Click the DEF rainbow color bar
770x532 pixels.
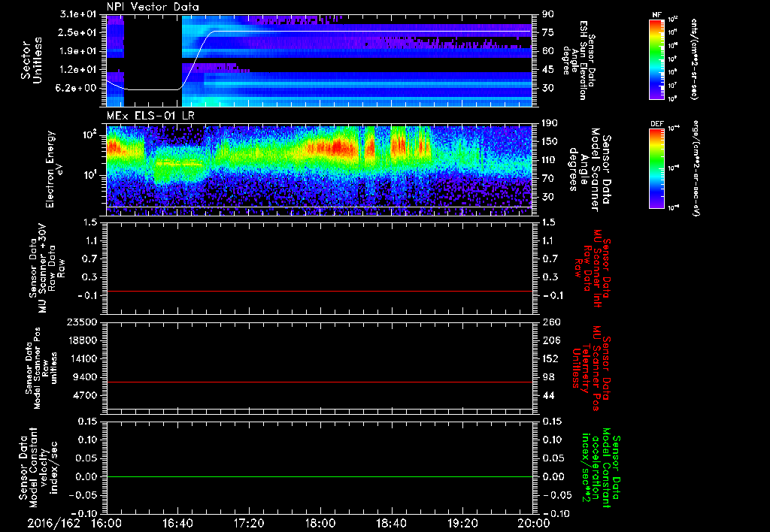tap(656, 168)
